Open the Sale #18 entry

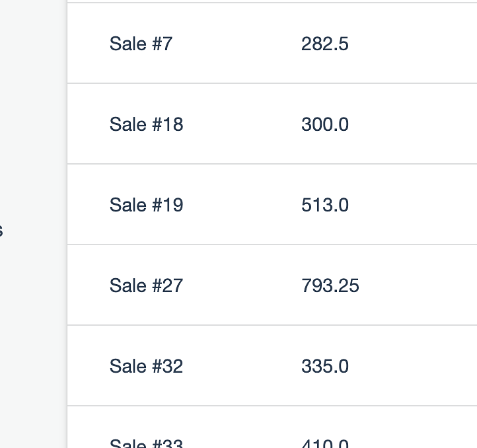tap(146, 124)
